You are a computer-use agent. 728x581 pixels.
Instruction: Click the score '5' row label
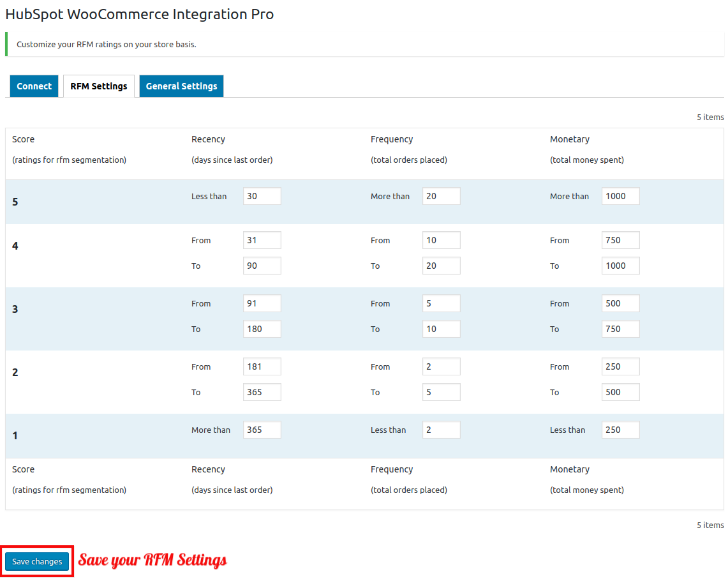15,202
